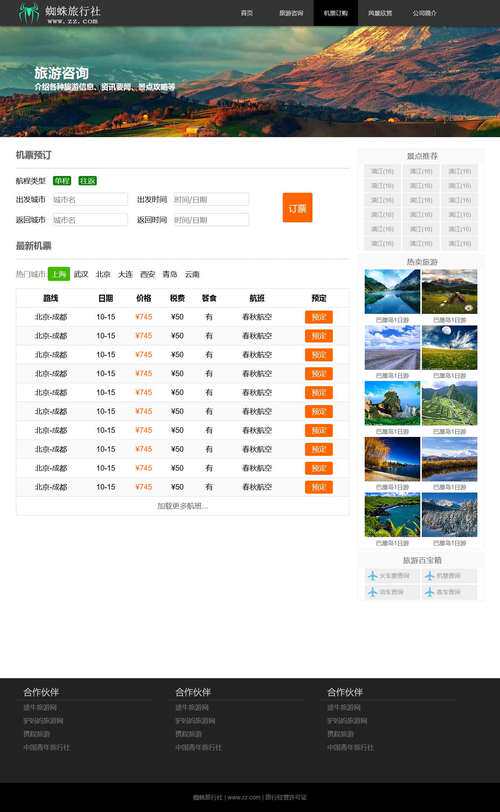Viewport: 500px width, 812px height.
Task: Click the 景点推荐 sidebar heading
Action: click(422, 156)
